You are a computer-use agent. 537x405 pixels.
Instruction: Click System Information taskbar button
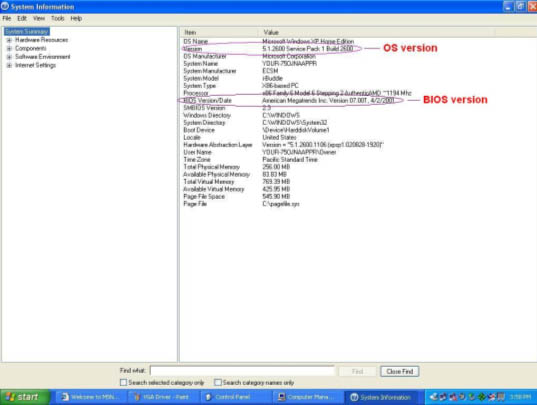coord(381,397)
